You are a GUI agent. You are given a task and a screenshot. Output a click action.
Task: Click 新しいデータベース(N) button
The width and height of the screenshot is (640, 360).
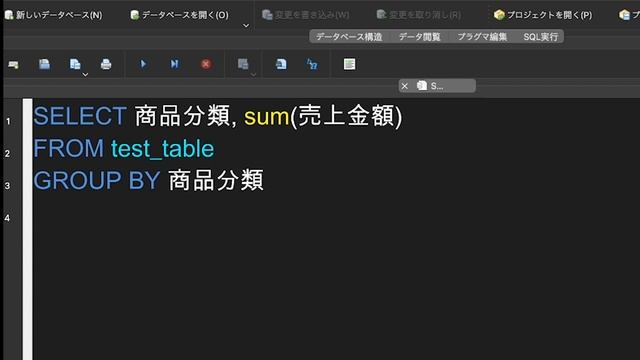tap(53, 15)
